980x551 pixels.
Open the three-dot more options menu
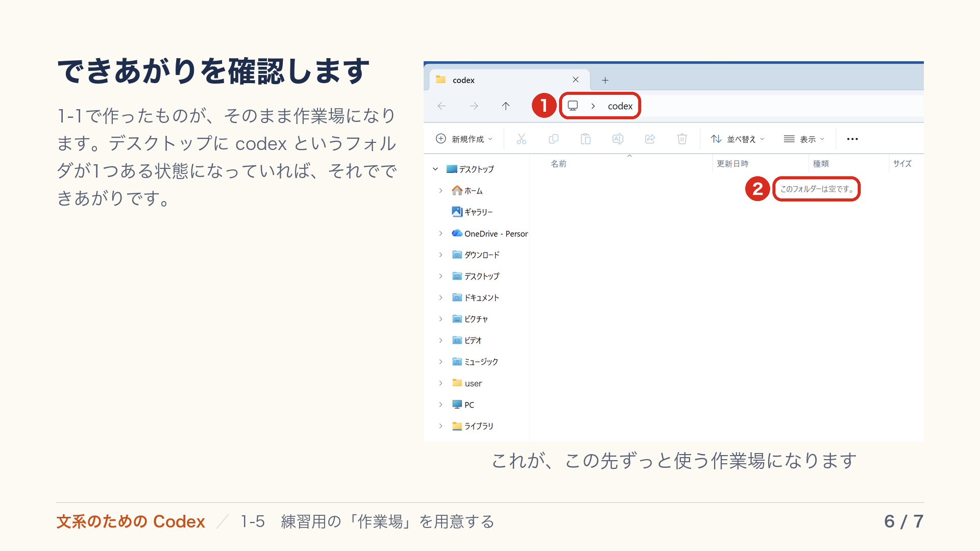[852, 139]
